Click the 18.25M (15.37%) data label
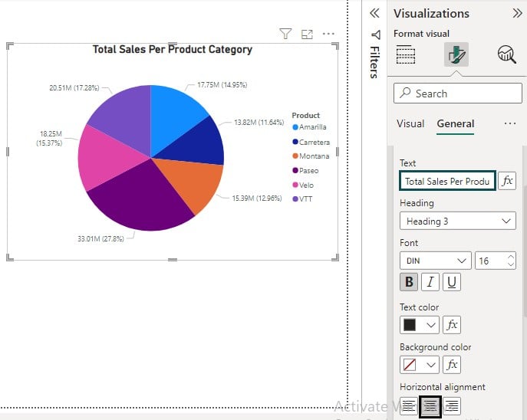Image resolution: width=527 pixels, height=420 pixels. click(49, 138)
